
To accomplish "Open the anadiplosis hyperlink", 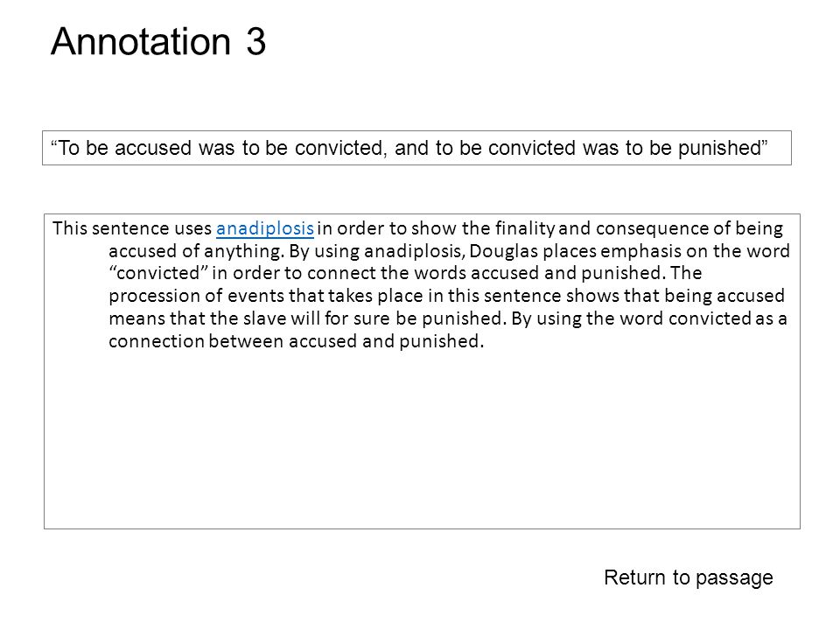I will coord(264,228).
